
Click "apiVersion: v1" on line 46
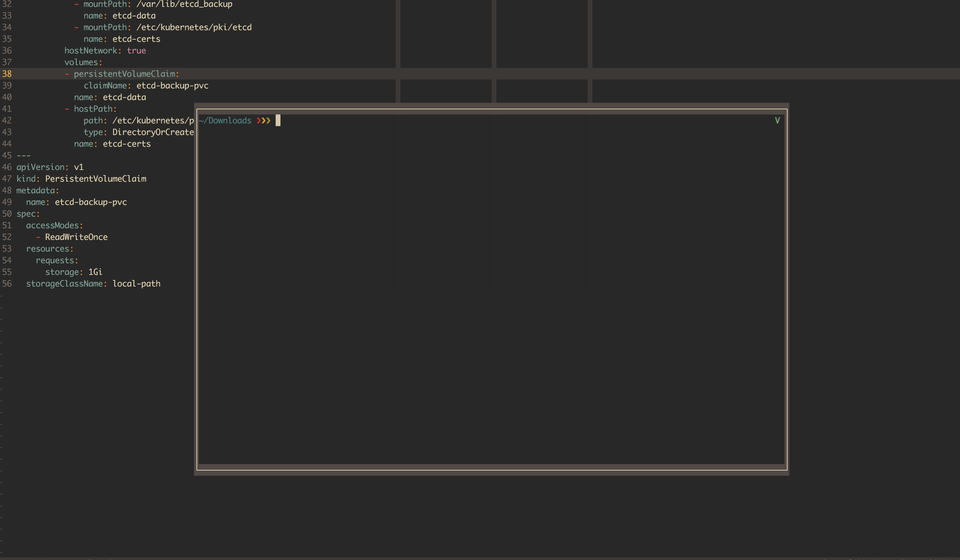click(49, 167)
